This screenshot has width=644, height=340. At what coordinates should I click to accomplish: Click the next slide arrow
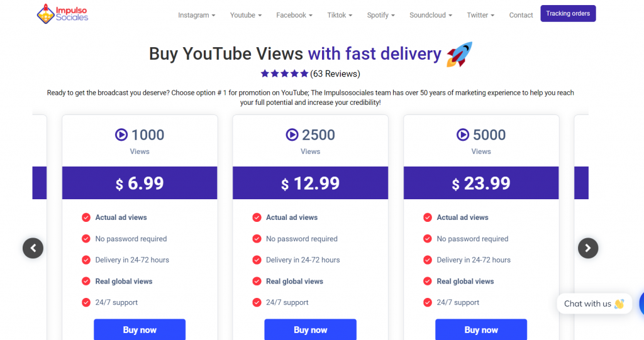pyautogui.click(x=588, y=248)
